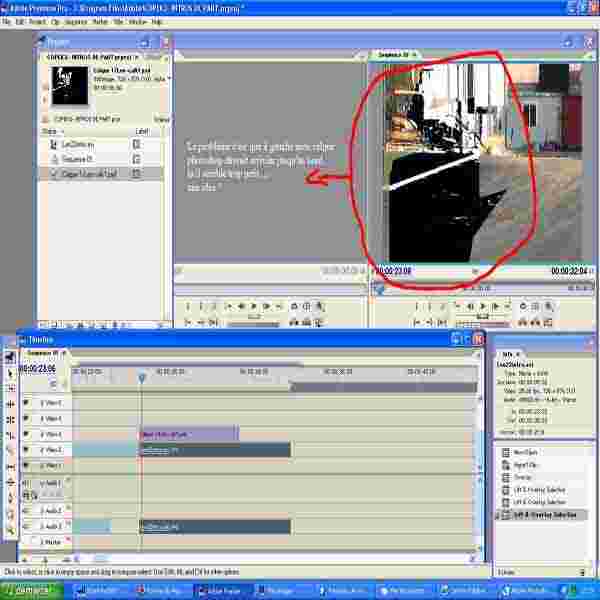The height and width of the screenshot is (600, 600).
Task: Expand the Video 3 track header
Action: click(42, 434)
